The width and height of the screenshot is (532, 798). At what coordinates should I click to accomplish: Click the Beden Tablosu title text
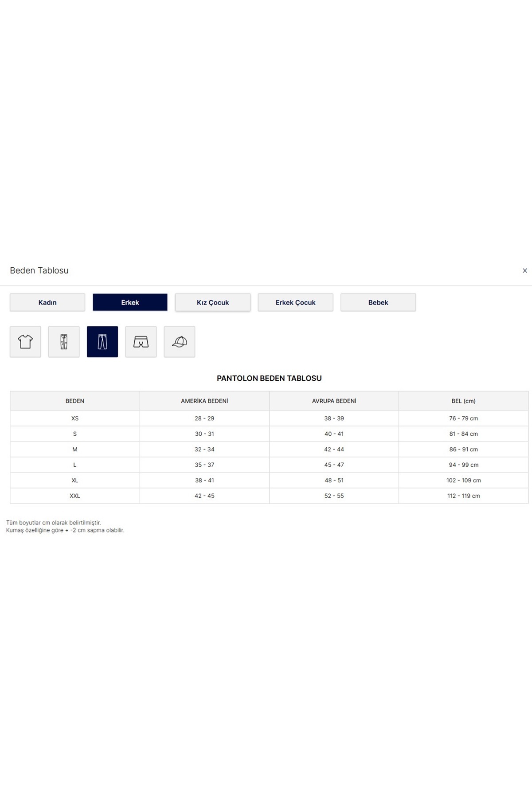(39, 270)
